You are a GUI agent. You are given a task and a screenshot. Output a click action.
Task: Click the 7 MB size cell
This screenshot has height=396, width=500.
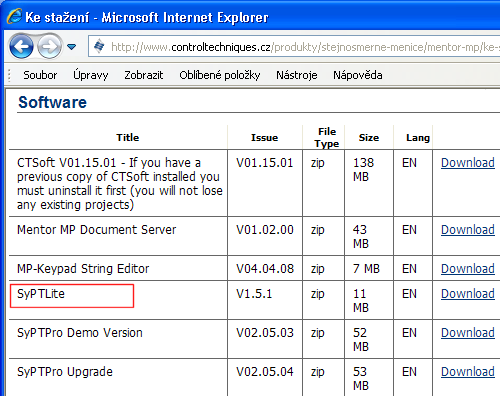tap(366, 269)
